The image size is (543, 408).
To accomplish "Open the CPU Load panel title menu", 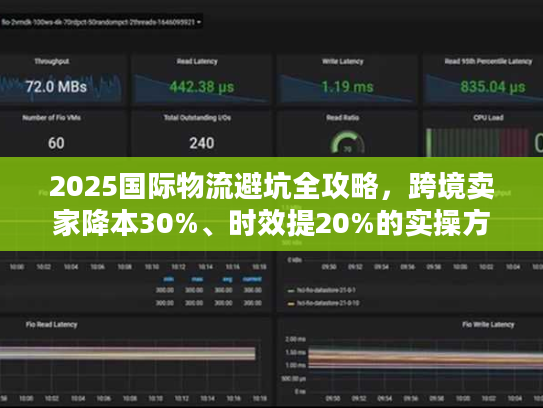I will coord(488,118).
